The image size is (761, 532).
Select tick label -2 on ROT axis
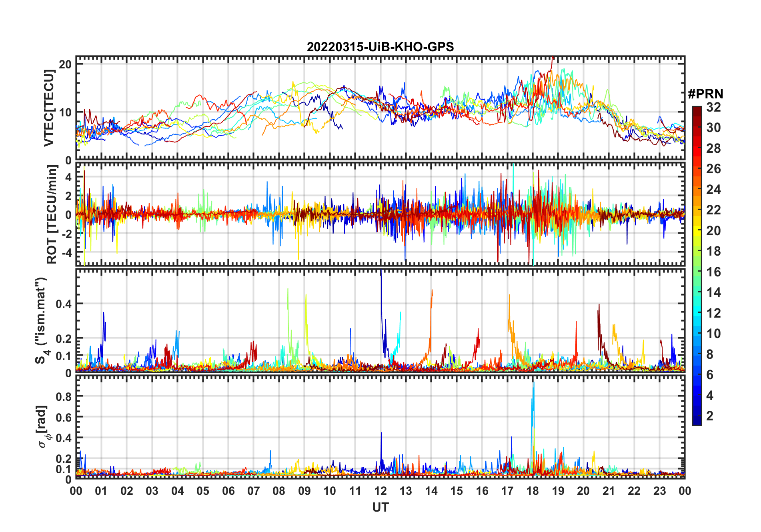tap(66, 234)
